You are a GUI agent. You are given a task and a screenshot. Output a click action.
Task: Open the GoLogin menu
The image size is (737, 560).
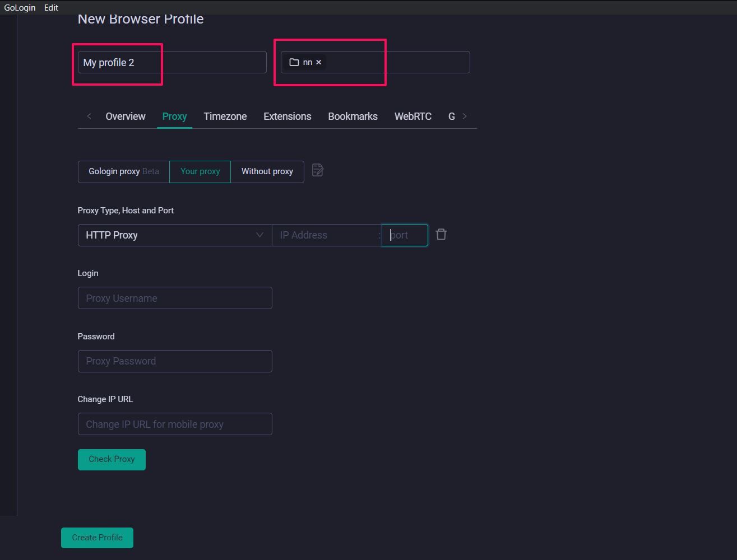pos(20,8)
